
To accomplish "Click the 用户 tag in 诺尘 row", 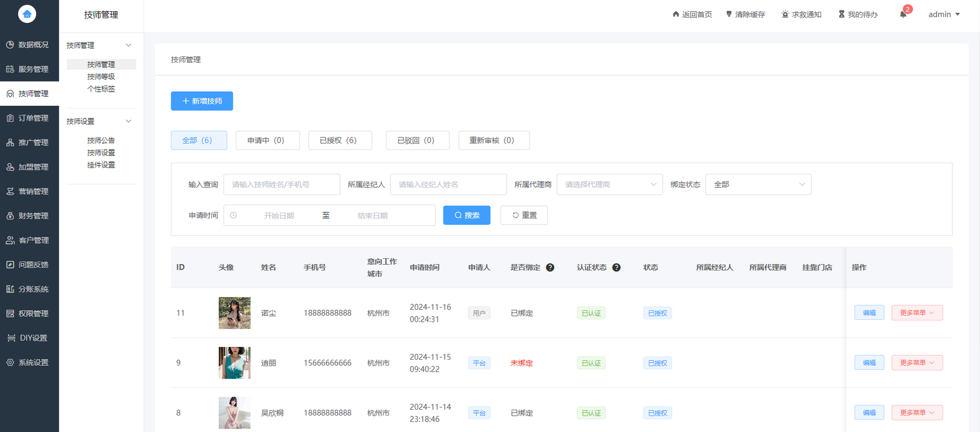I will 479,313.
